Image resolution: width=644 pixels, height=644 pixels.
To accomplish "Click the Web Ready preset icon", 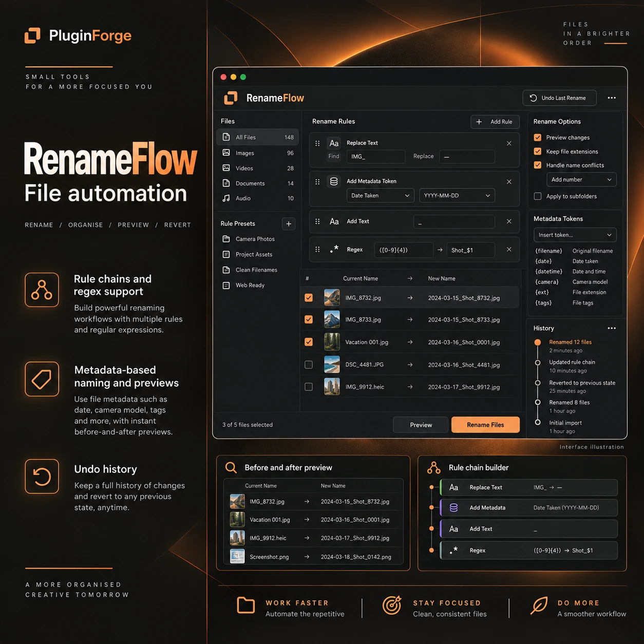I will click(x=226, y=285).
